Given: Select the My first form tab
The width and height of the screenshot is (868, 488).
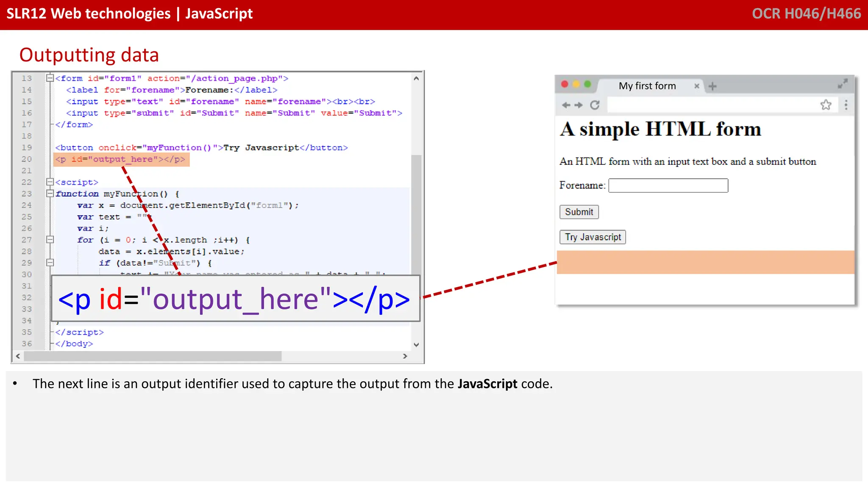Looking at the screenshot, I should [x=650, y=86].
